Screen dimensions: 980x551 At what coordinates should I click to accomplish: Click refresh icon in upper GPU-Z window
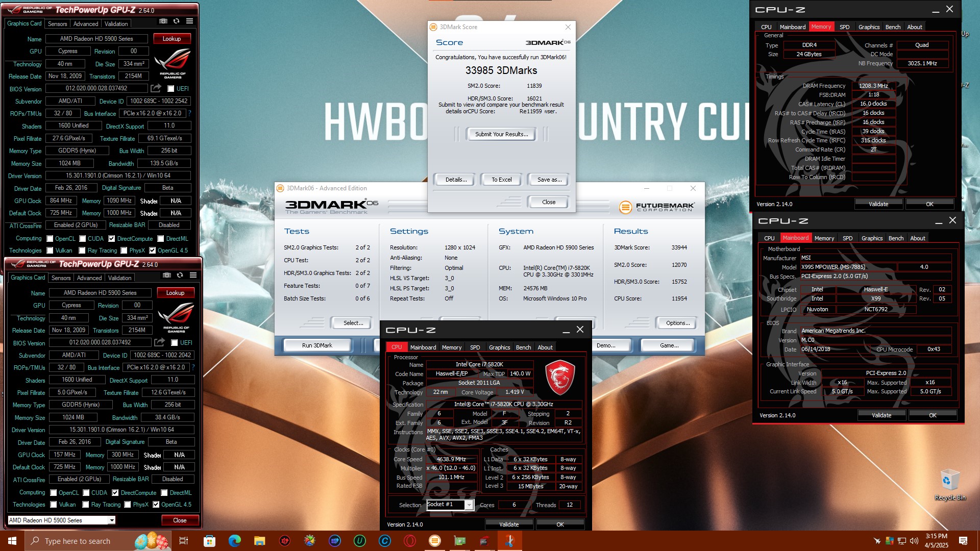pos(176,21)
